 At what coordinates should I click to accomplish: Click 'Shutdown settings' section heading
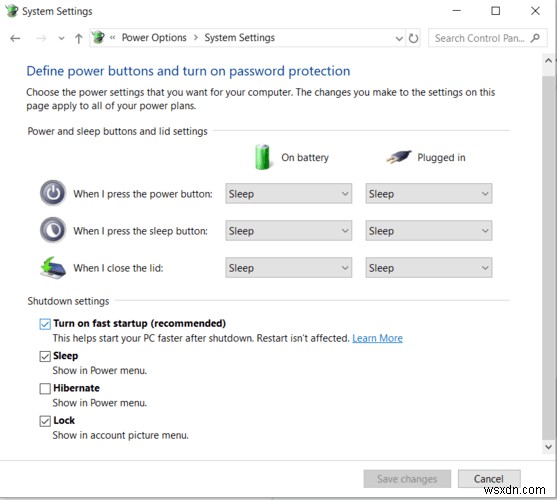(68, 301)
